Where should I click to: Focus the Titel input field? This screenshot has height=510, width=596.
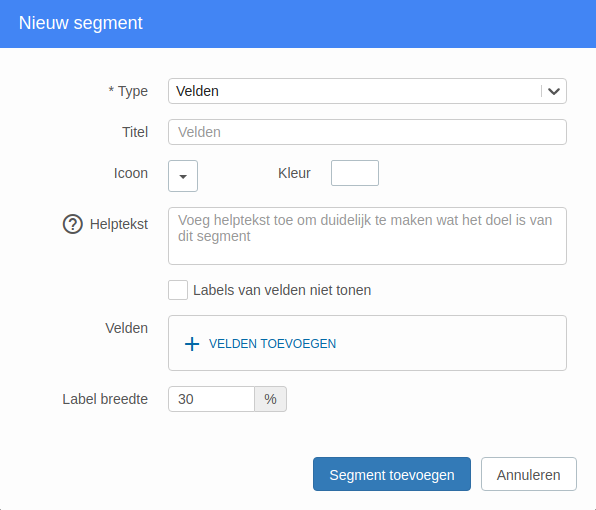pyautogui.click(x=367, y=132)
